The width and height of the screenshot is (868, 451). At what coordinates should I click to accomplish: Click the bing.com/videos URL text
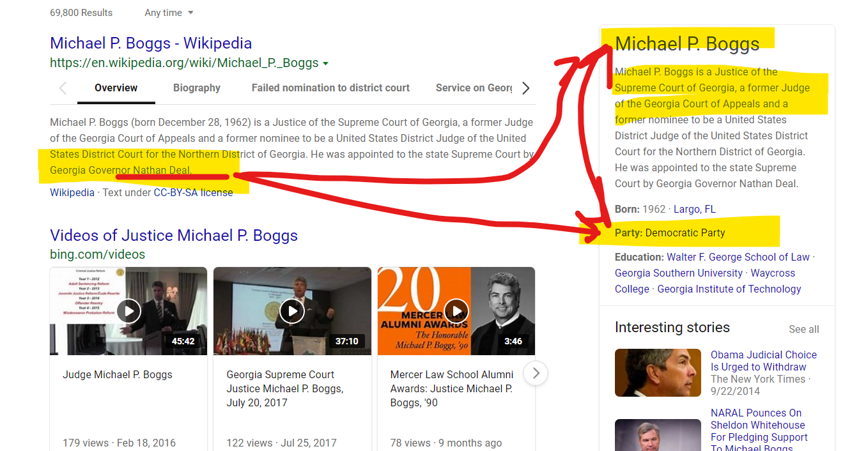(x=98, y=254)
